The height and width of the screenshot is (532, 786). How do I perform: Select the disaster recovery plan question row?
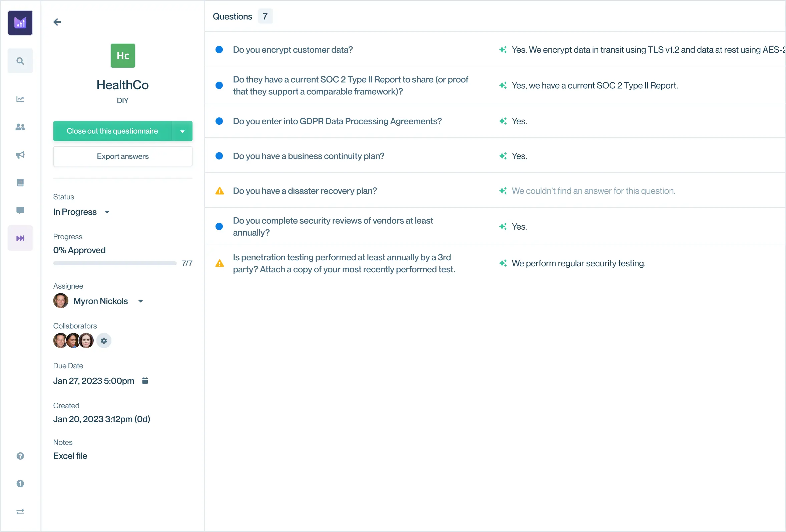pyautogui.click(x=305, y=191)
